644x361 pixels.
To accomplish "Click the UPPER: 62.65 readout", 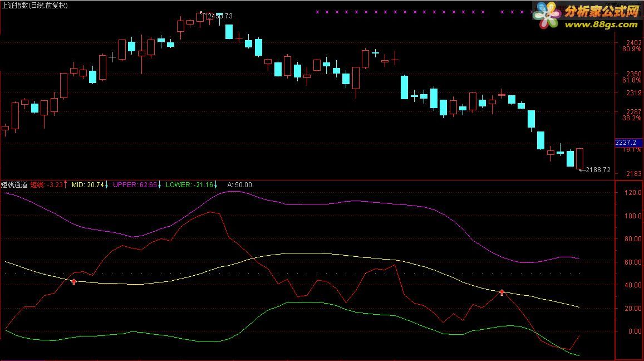I will [135, 185].
